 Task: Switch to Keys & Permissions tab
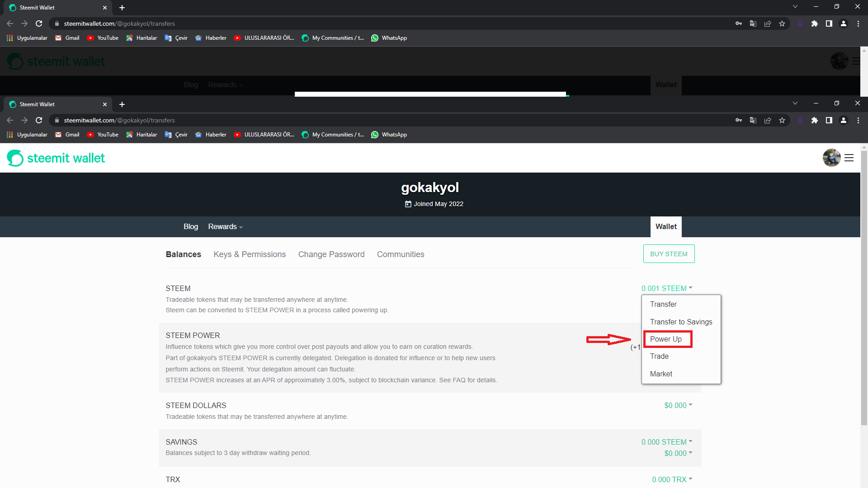coord(250,254)
